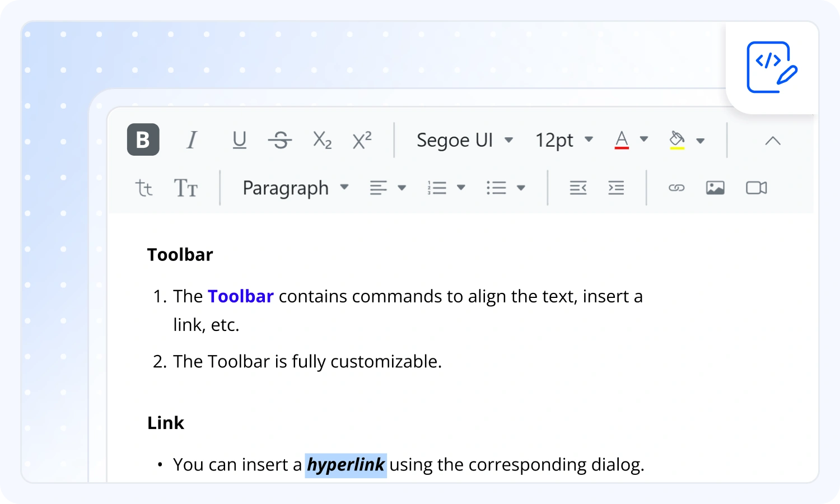
Task: Convert text to lowercase icon
Action: point(144,188)
